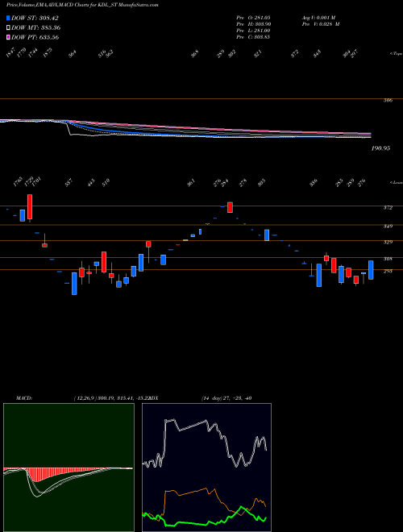The width and height of the screenshot is (403, 532).
Task: Click the magenta DOW PT legend swatch
Action: tap(8, 37)
